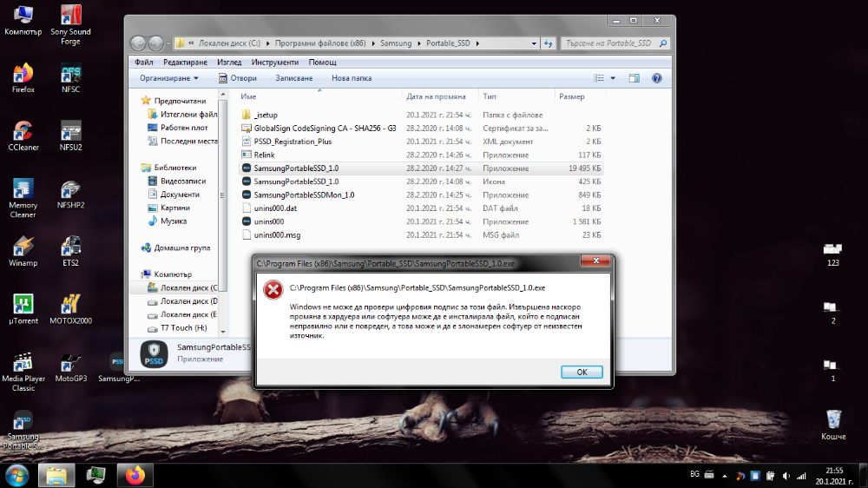The image size is (868, 488).
Task: Select Домашна група in navigation pane
Action: point(182,247)
